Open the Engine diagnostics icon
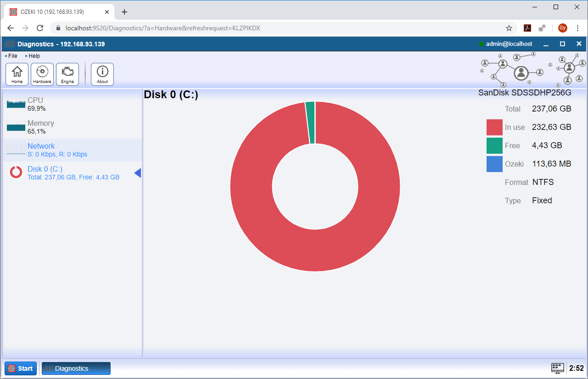 (67, 74)
